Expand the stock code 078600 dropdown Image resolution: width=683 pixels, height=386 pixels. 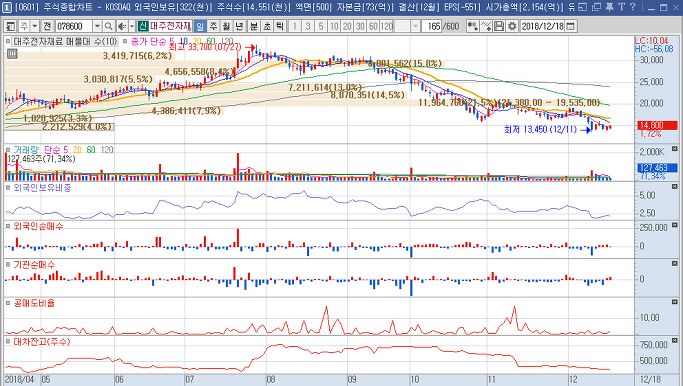tap(98, 27)
